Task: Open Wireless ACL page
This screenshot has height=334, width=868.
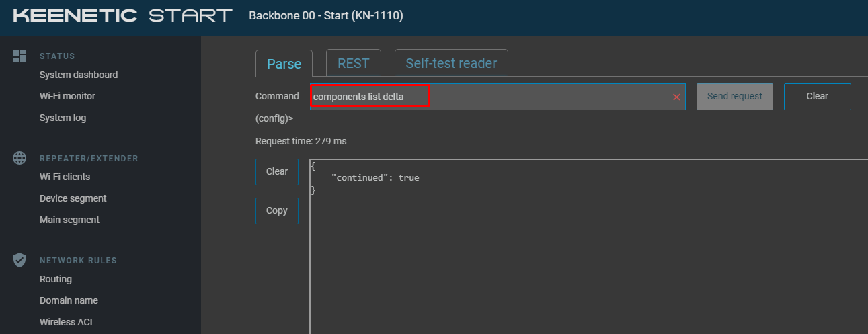Action: click(67, 322)
